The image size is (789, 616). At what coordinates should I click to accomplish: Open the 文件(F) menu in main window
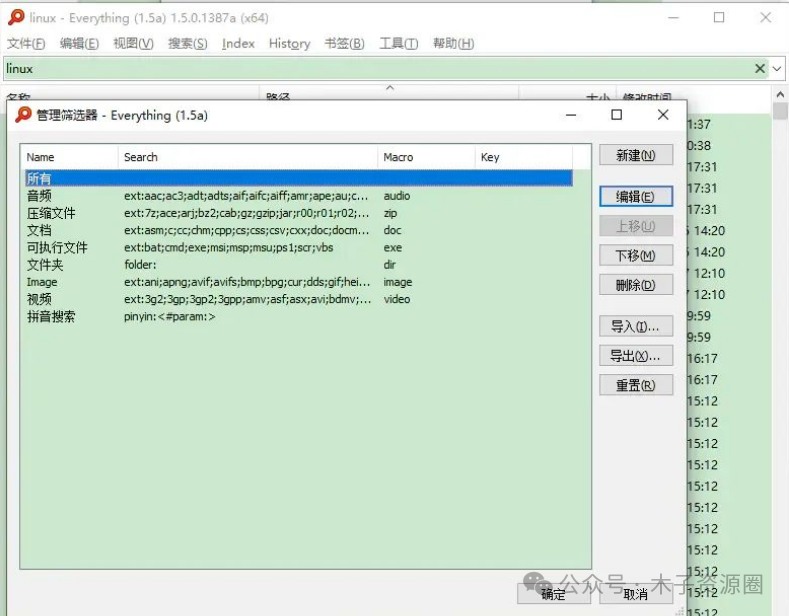(26, 43)
